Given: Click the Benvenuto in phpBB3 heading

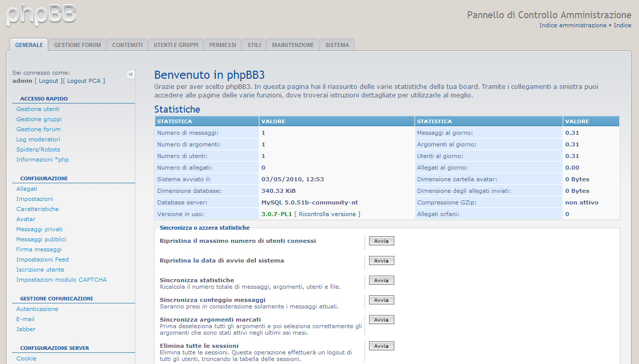Looking at the screenshot, I should (209, 75).
